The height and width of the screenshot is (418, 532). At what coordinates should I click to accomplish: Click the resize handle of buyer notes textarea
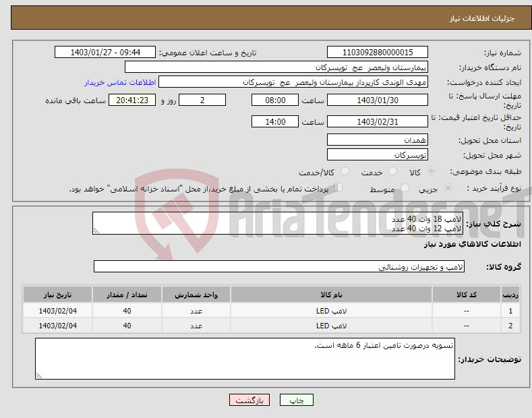[39, 376]
